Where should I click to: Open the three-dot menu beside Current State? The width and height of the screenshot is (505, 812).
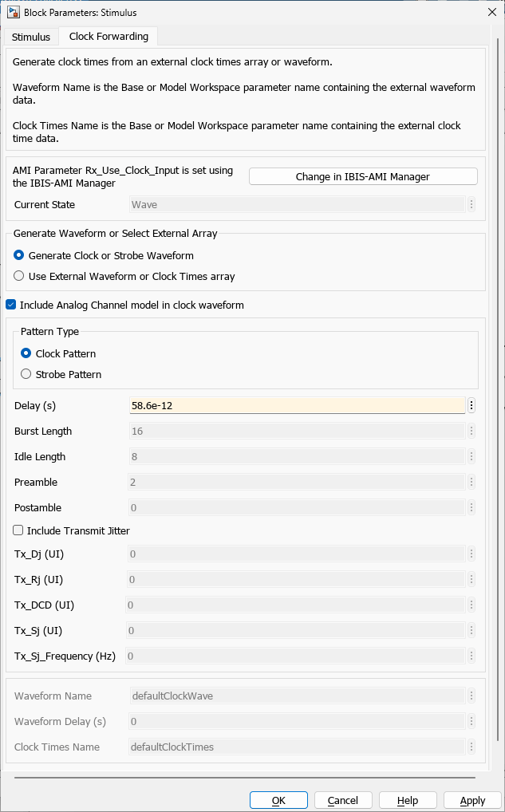(471, 204)
